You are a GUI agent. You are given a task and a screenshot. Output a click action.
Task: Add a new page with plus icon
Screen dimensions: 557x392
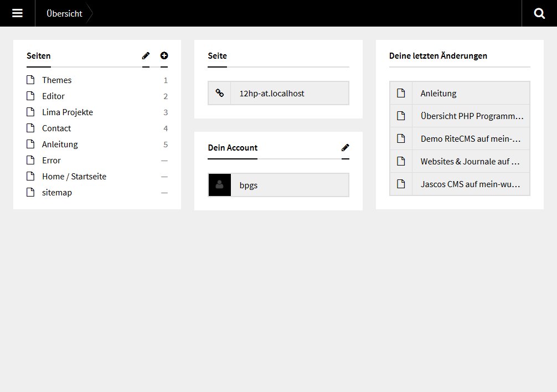[164, 55]
